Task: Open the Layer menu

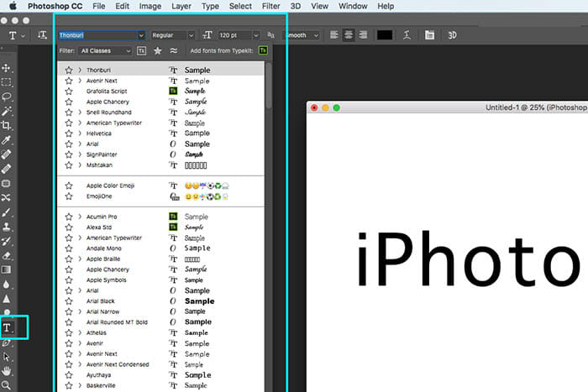Action: point(181,6)
